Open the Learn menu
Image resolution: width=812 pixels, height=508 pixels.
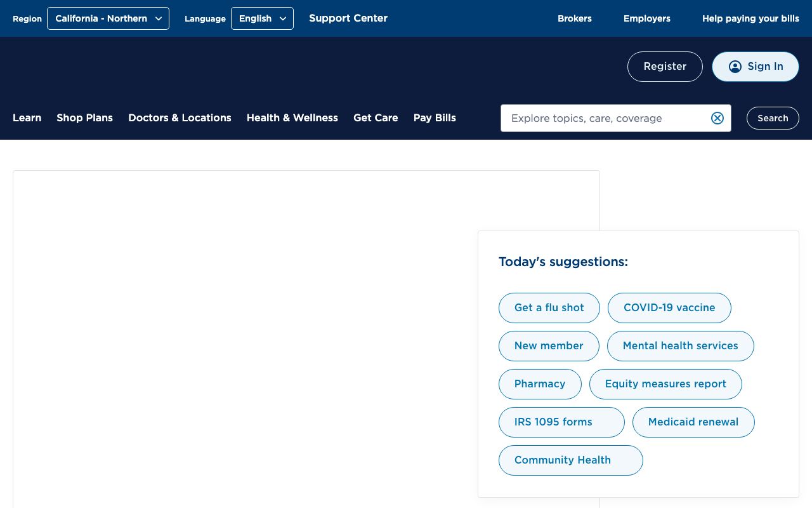tap(27, 118)
